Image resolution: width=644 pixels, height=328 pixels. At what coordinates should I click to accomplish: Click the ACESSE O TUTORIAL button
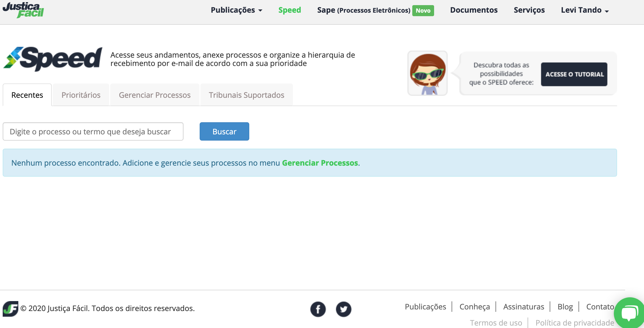[574, 74]
